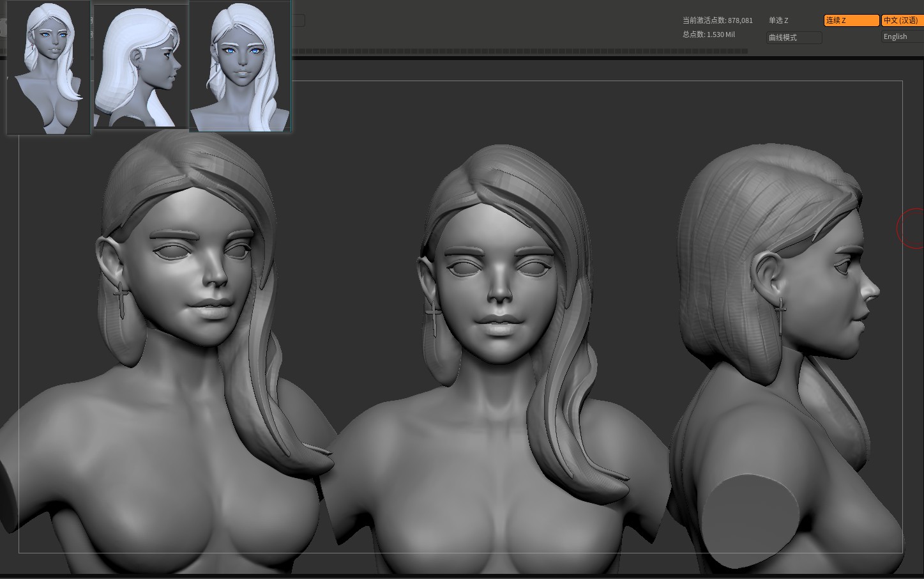
Task: Select 中文 (汉语) language option
Action: point(902,20)
